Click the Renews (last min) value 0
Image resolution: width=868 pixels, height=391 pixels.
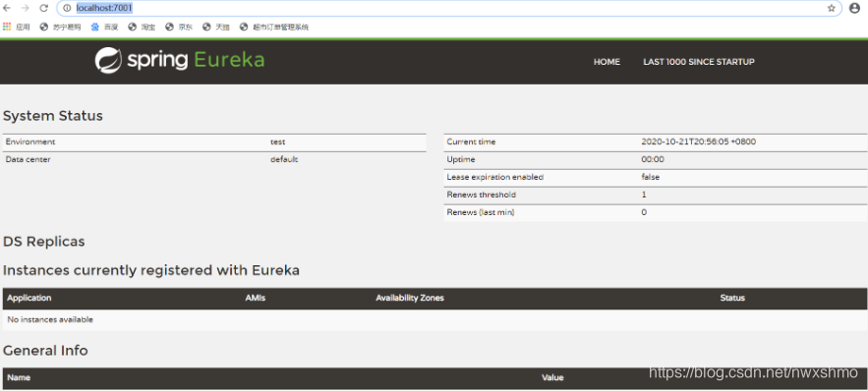tap(644, 213)
